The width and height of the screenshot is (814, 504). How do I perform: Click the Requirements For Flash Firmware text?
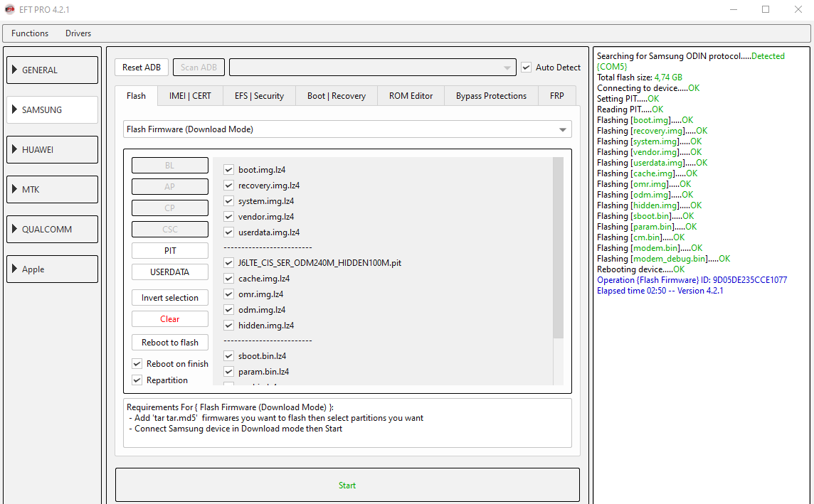point(230,407)
